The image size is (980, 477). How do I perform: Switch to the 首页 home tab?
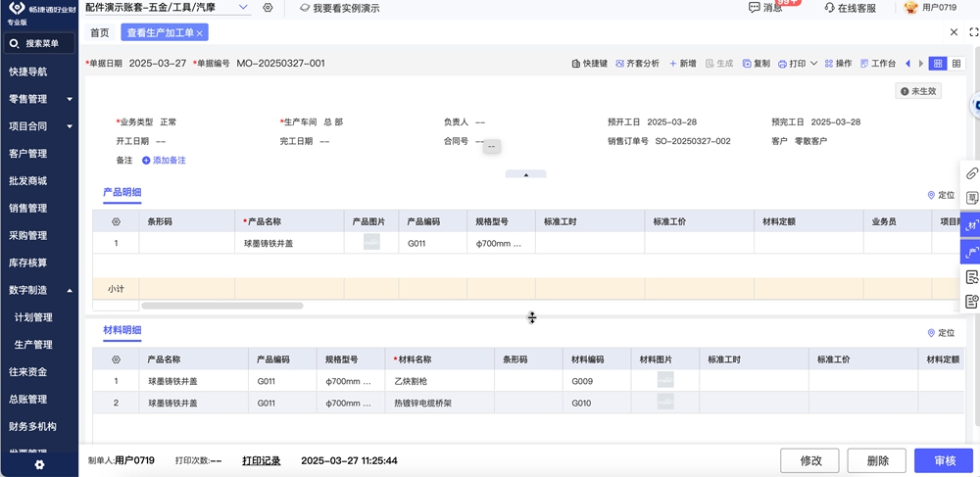pyautogui.click(x=100, y=32)
